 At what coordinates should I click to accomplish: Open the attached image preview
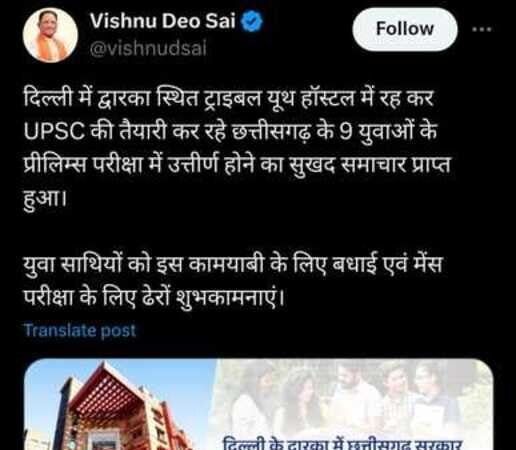(x=258, y=404)
